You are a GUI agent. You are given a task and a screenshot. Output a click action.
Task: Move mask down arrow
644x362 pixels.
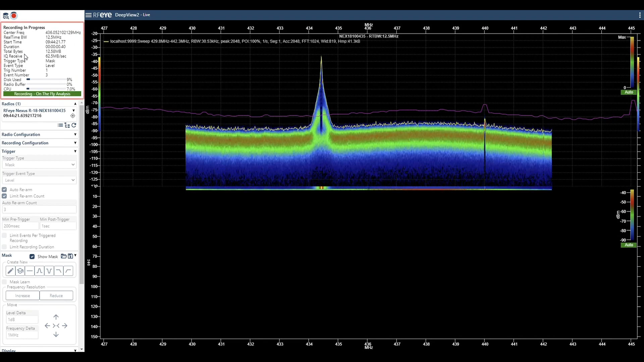[56, 335]
